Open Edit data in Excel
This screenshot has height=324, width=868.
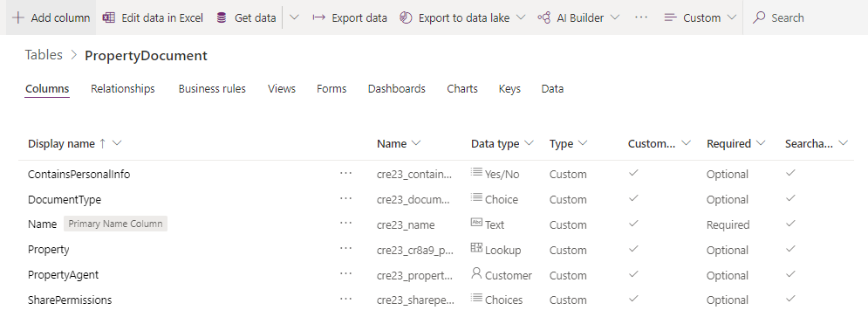tap(153, 17)
